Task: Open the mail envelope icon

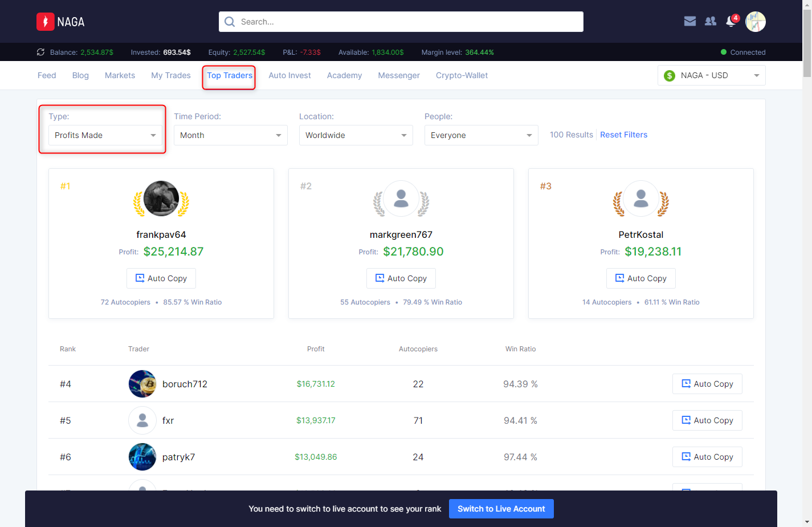Action: point(690,21)
